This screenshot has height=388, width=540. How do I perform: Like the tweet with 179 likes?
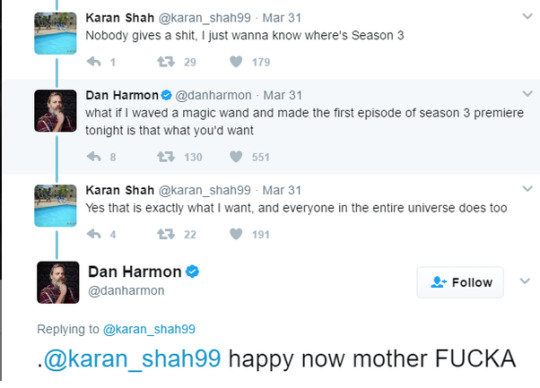tap(236, 62)
